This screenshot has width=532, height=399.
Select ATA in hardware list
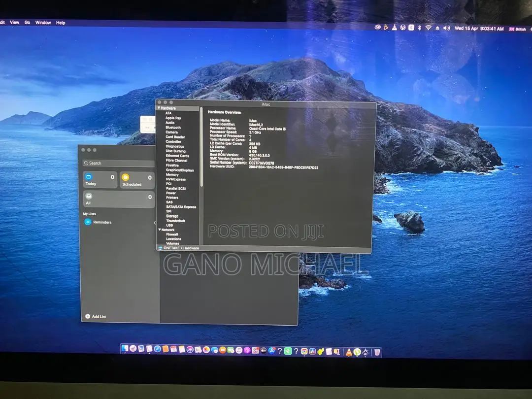tap(168, 113)
